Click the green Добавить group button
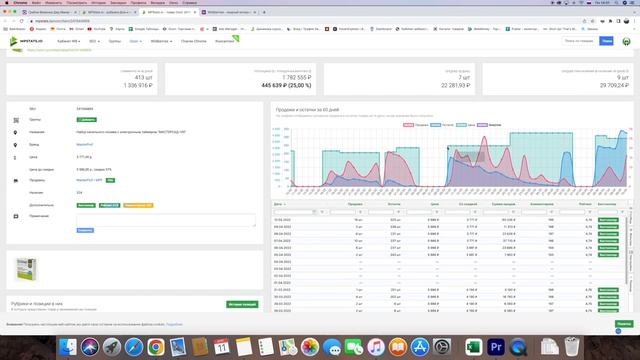640x360 pixels. pos(87,120)
